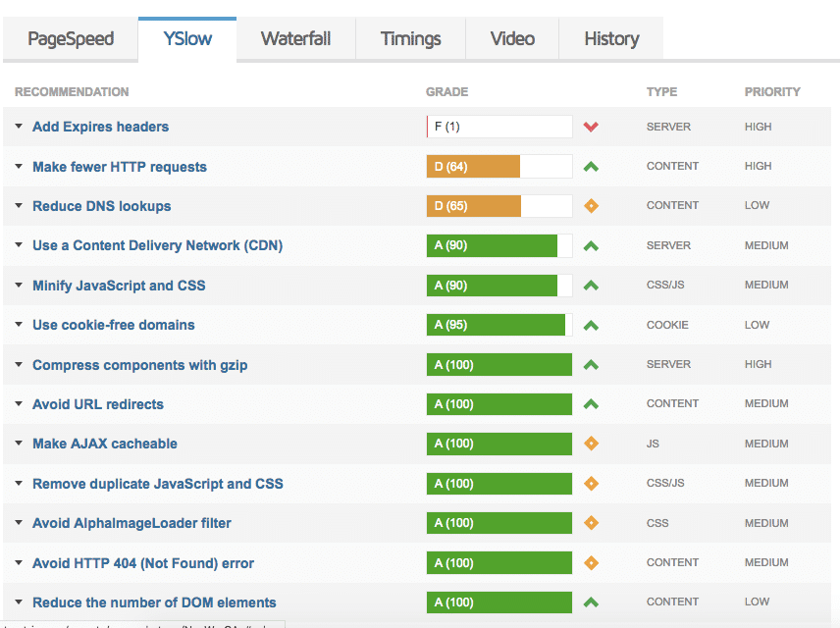The width and height of the screenshot is (840, 628).
Task: Expand the Add Expires headers recommendation
Action: coord(17,127)
